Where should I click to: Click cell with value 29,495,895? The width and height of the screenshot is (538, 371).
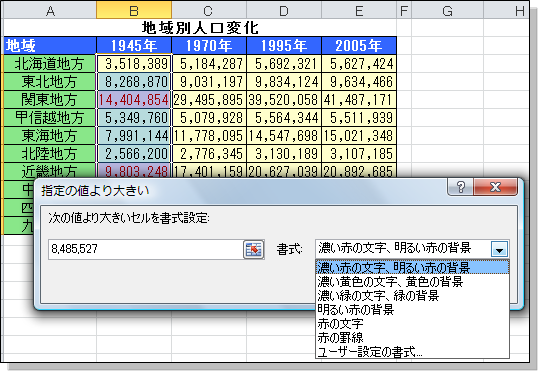tap(209, 100)
